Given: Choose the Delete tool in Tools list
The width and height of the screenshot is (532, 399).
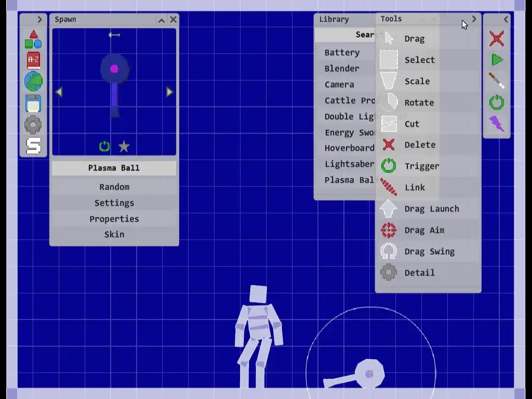Looking at the screenshot, I should pyautogui.click(x=428, y=145).
